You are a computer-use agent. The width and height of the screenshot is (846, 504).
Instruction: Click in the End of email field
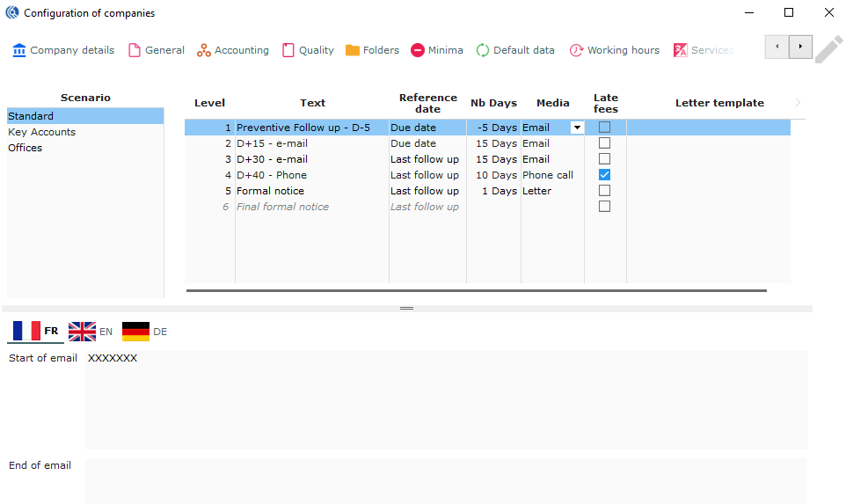point(446,480)
